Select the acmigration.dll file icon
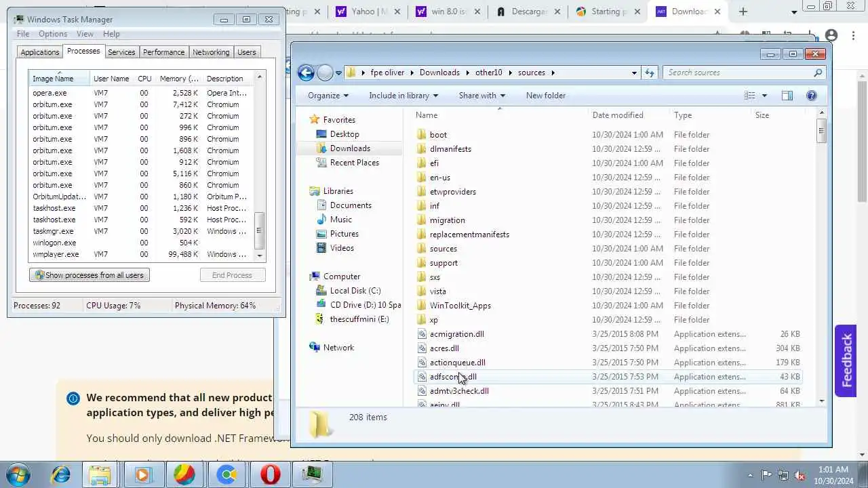 point(422,334)
